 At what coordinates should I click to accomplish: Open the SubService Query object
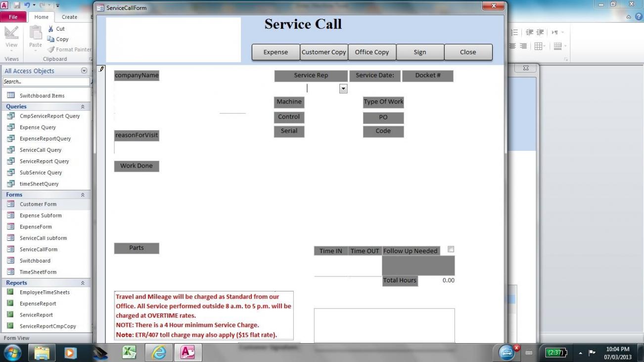pyautogui.click(x=41, y=173)
